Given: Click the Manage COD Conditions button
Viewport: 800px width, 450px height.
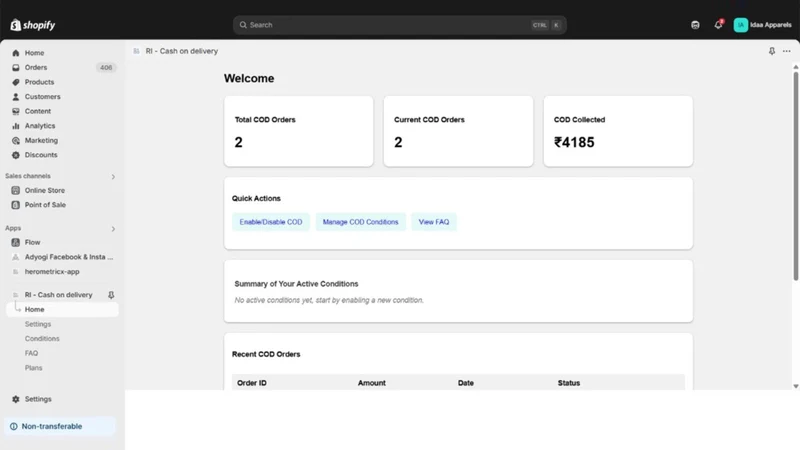Looking at the screenshot, I should click(x=360, y=222).
